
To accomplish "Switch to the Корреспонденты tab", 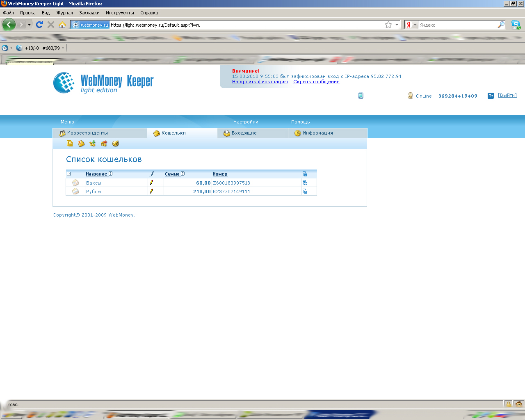I will coord(100,133).
